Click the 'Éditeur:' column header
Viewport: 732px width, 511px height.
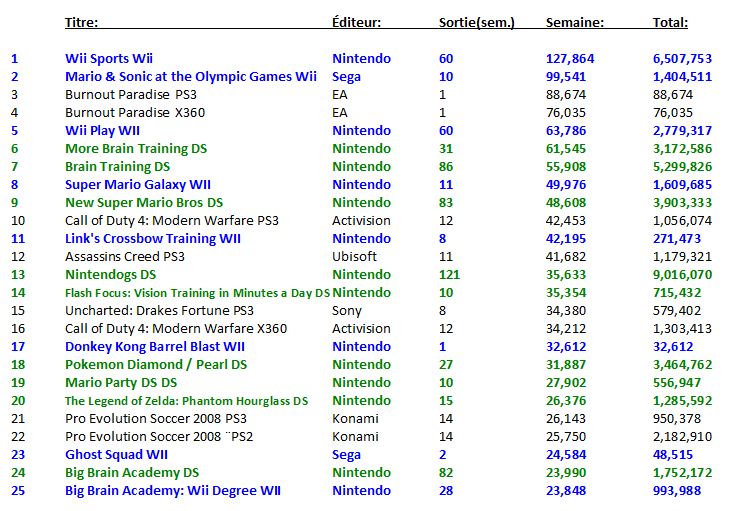tap(356, 22)
